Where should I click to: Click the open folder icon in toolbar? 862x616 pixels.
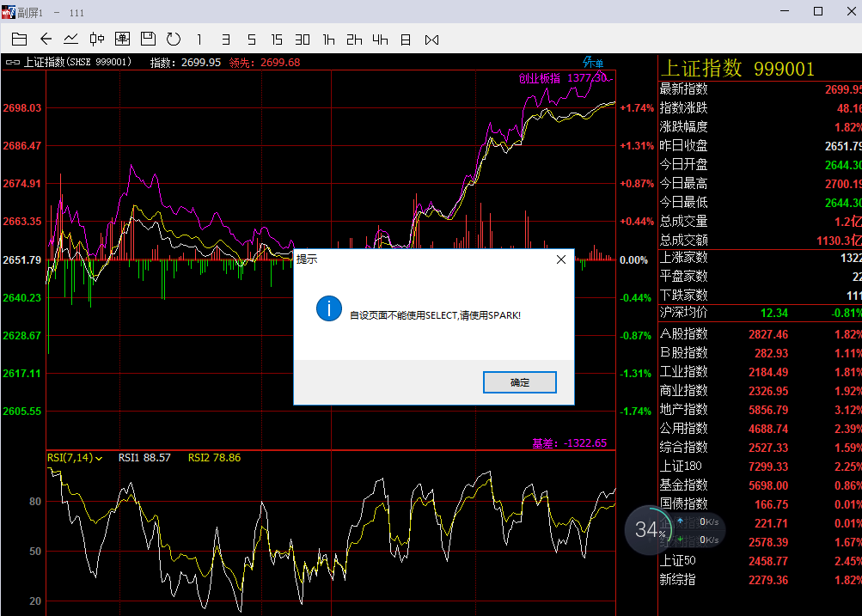tap(20, 40)
